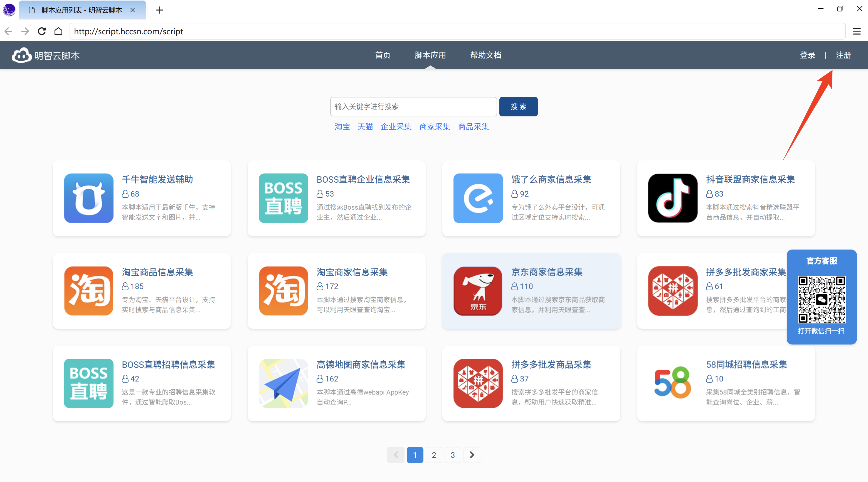
Task: Click the 明智云脚本 cloud logo
Action: [x=46, y=55]
